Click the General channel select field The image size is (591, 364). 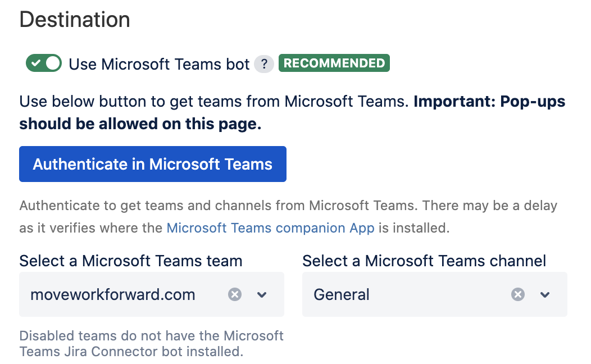[404, 294]
